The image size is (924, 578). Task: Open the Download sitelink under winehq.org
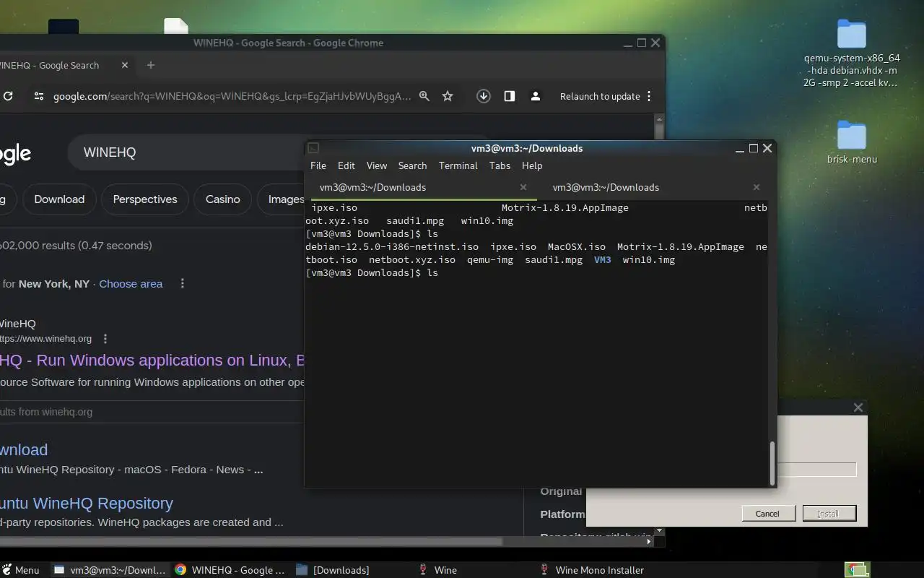click(24, 449)
